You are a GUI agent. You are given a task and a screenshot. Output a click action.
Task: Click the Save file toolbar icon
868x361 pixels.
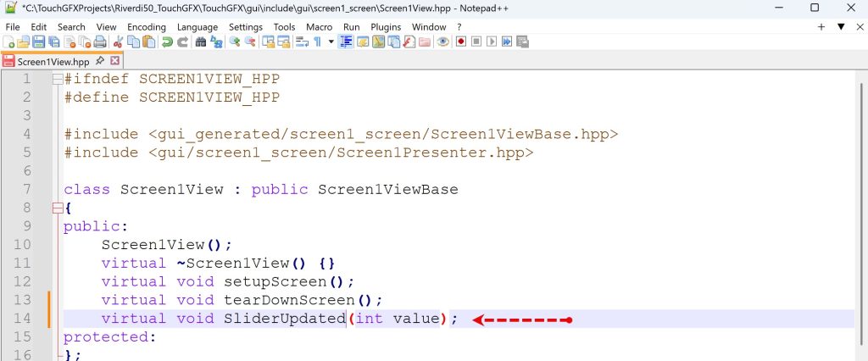36,42
